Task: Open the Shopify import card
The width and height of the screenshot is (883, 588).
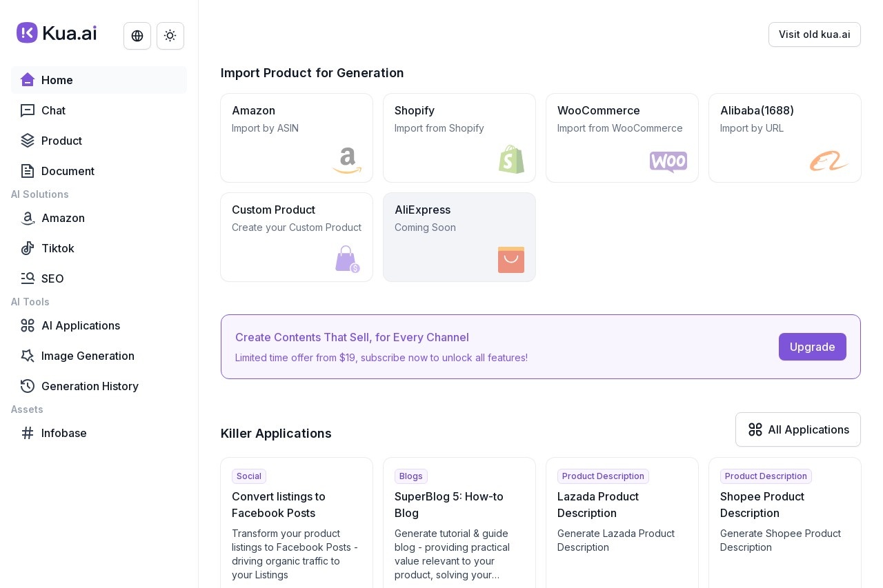Action: coord(459,138)
